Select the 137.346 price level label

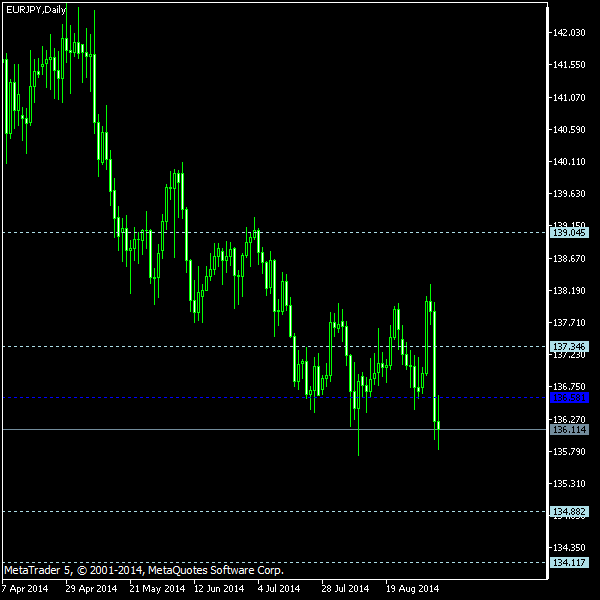click(569, 347)
